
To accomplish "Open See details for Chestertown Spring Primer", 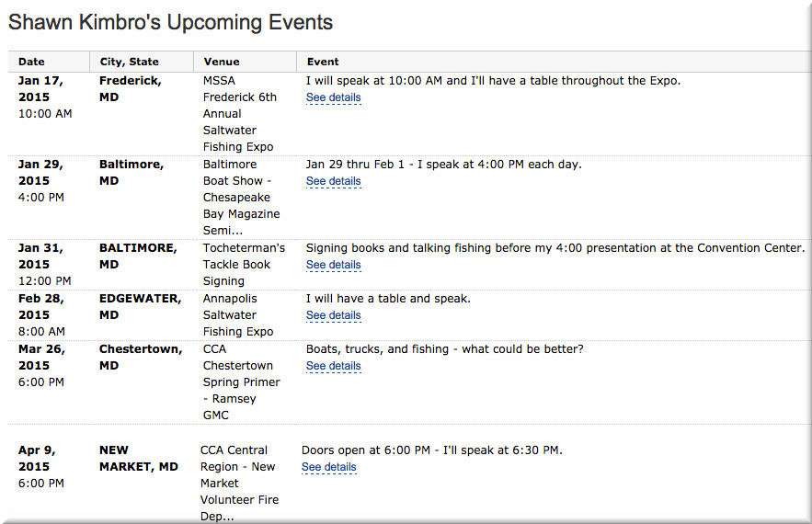I will pyautogui.click(x=333, y=366).
